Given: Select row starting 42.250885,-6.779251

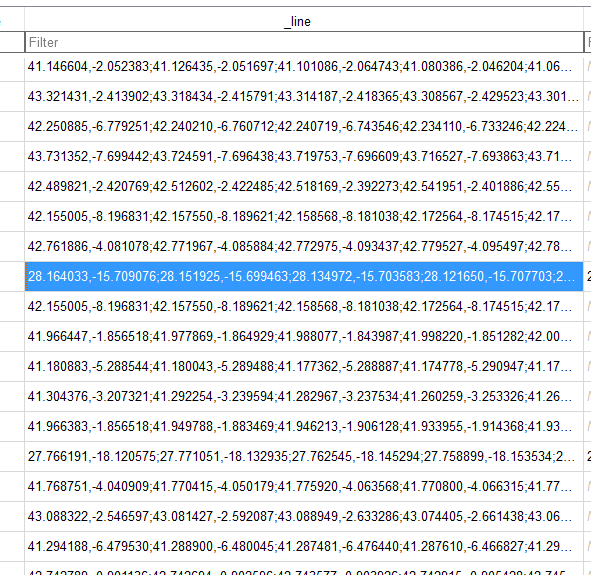Looking at the screenshot, I should [x=304, y=127].
